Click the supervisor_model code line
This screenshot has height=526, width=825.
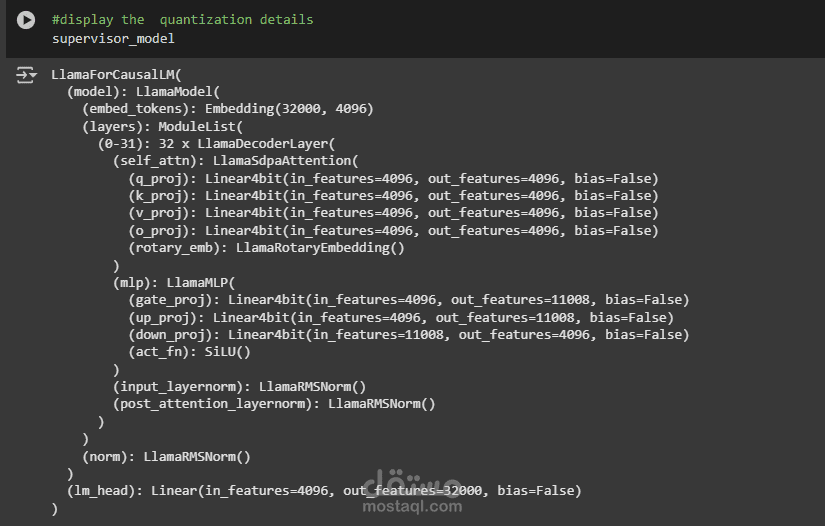[113, 38]
